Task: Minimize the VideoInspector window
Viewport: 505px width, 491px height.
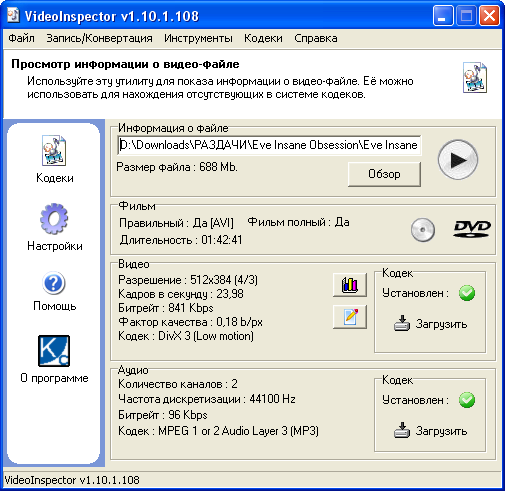Action: point(443,16)
